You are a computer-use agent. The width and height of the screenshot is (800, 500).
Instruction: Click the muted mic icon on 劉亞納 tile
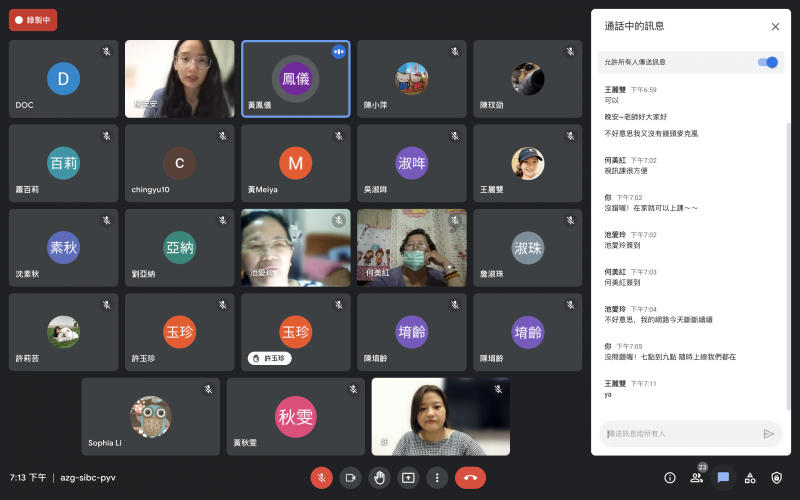tap(222, 220)
